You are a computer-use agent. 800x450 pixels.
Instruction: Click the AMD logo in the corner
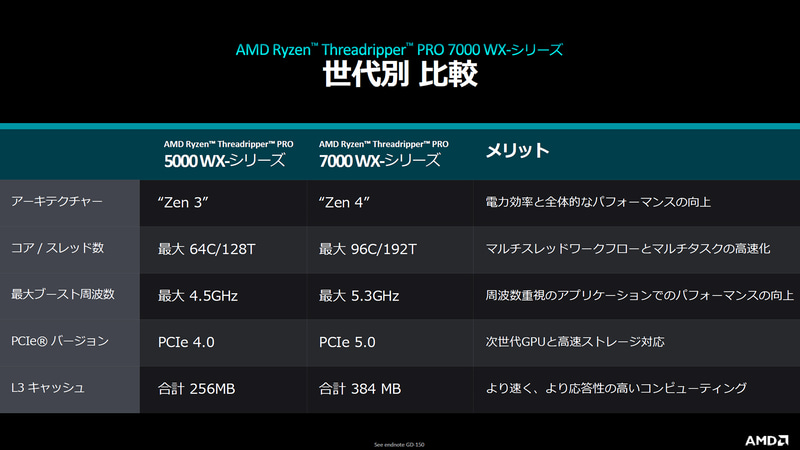(766, 440)
